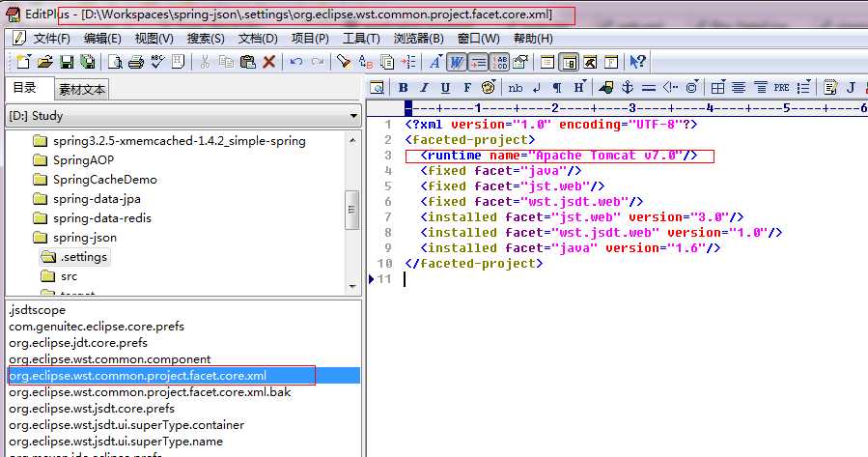Insert non-breaking space with nb

(x=516, y=87)
